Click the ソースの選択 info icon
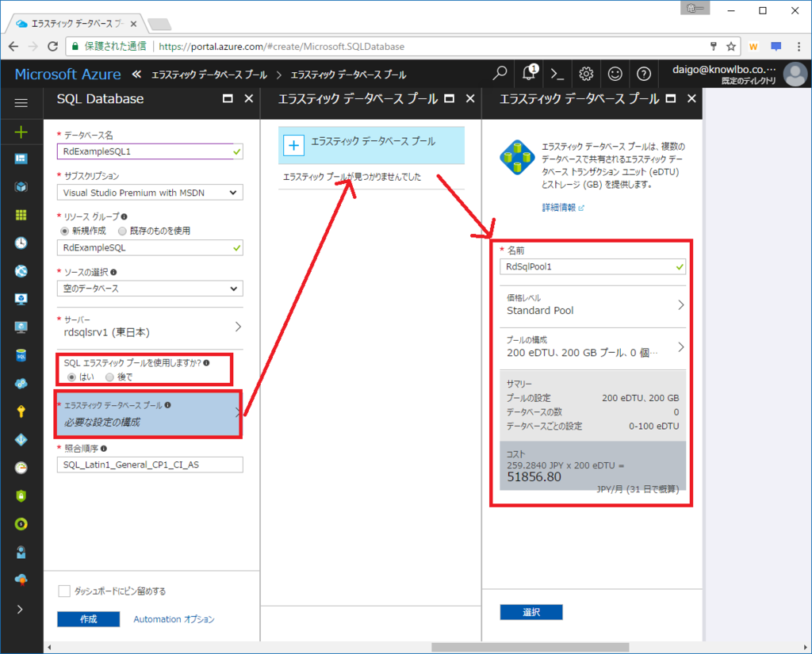Screen dimensions: 812x654 [113, 272]
